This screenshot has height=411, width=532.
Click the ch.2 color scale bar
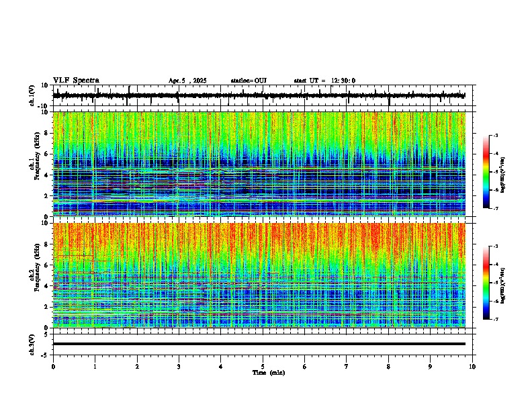(486, 283)
